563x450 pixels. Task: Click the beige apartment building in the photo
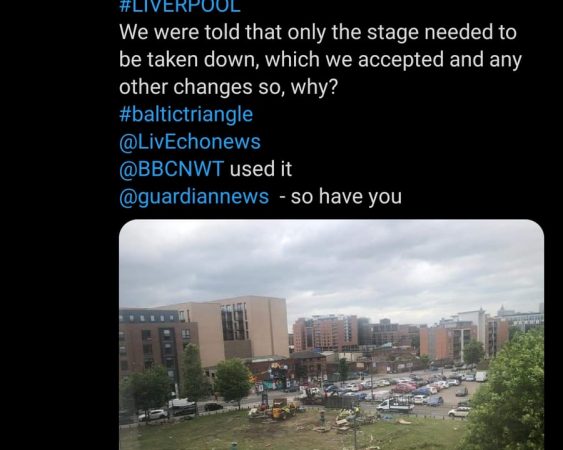tap(248, 327)
